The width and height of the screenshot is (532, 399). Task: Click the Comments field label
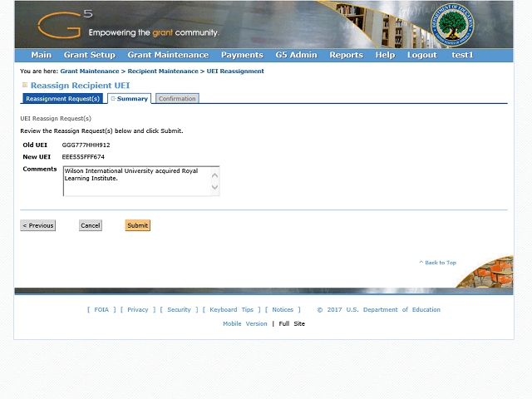40,169
